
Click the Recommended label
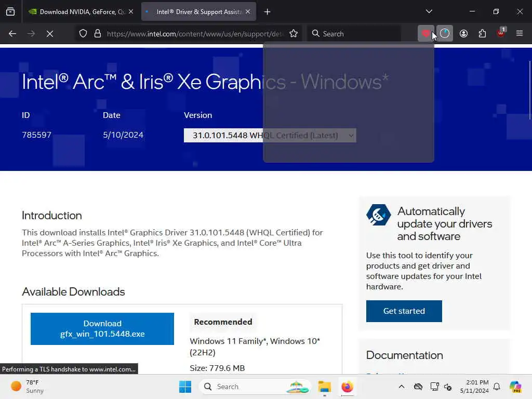[223, 322]
